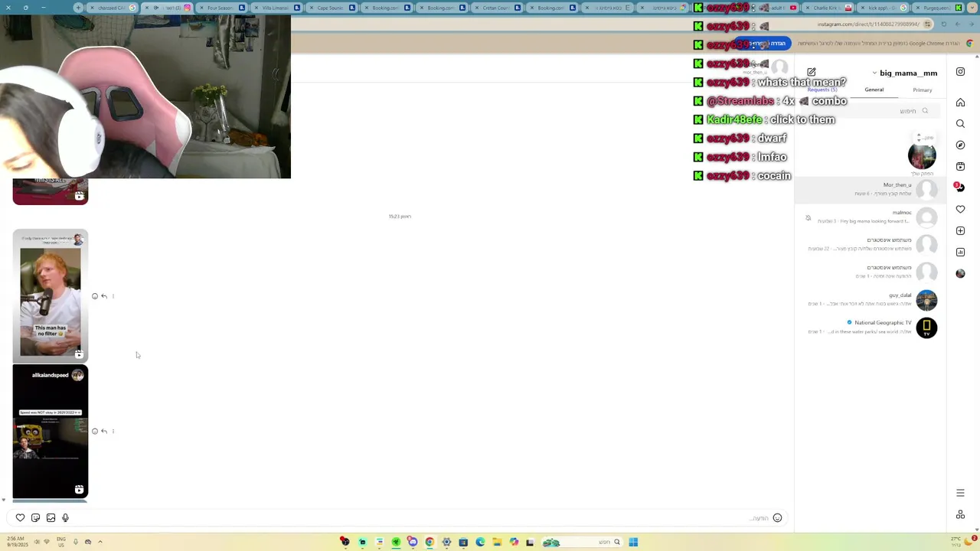Viewport: 980px width, 551px height.
Task: Open Messages icon with red badge
Action: click(959, 187)
